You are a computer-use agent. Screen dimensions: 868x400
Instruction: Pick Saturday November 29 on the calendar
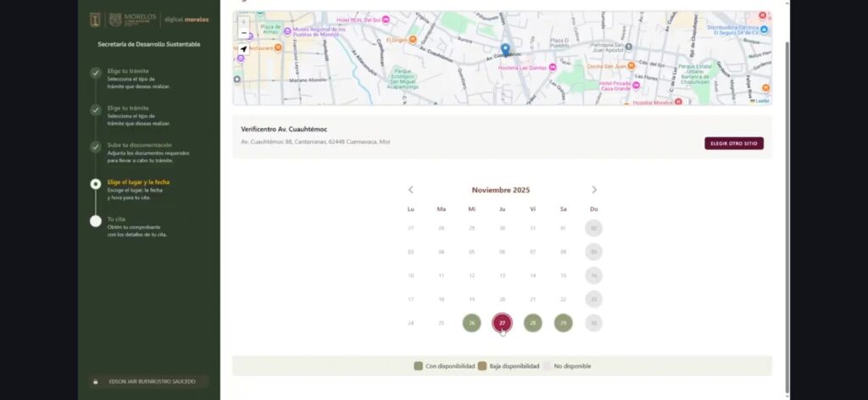563,323
